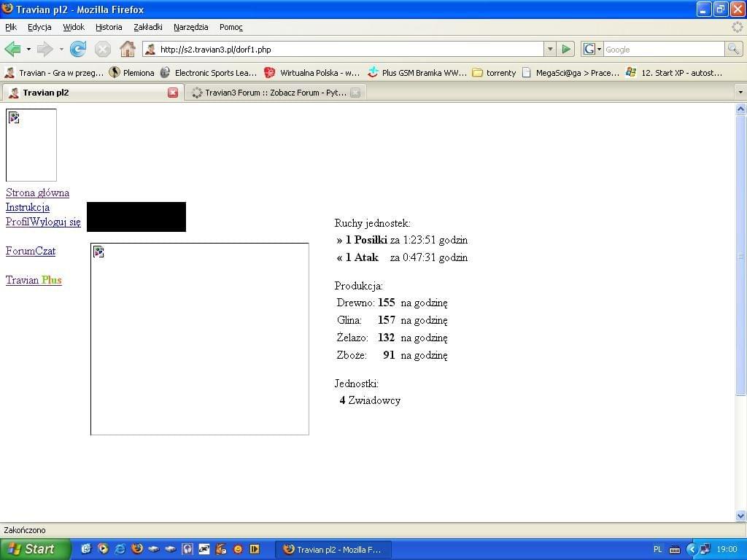Open the ForumCzat link
Viewport: 747px width, 560px height.
31,251
